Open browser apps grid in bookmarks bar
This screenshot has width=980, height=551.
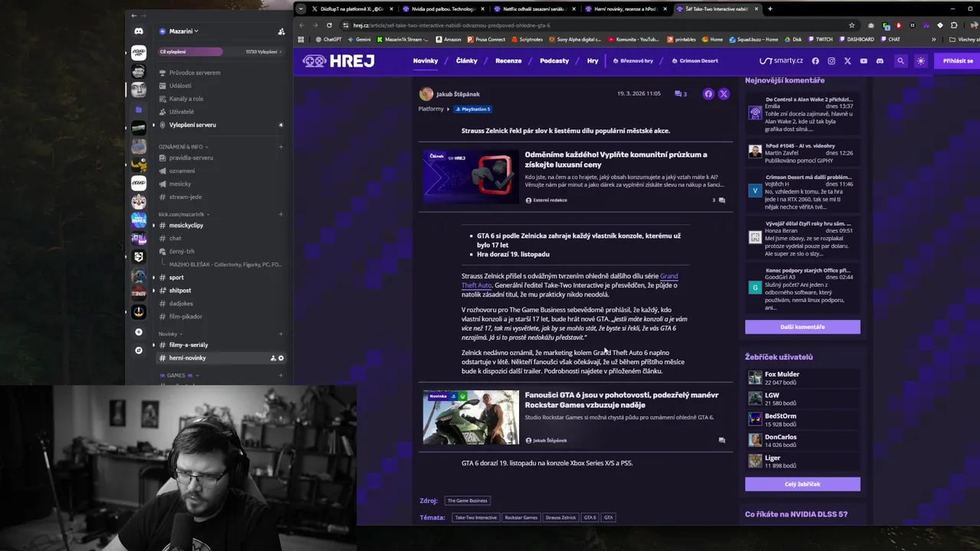pyautogui.click(x=301, y=39)
